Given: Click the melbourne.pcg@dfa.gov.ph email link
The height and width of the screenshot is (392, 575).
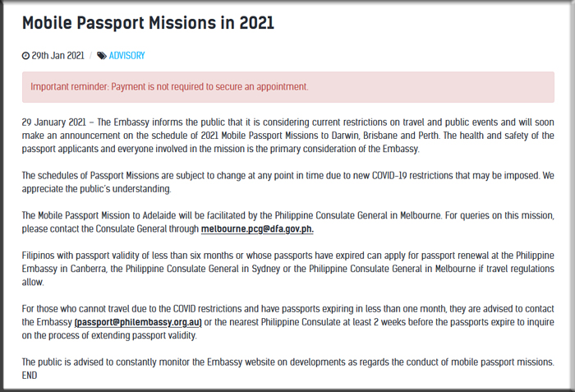Looking at the screenshot, I should pos(257,228).
